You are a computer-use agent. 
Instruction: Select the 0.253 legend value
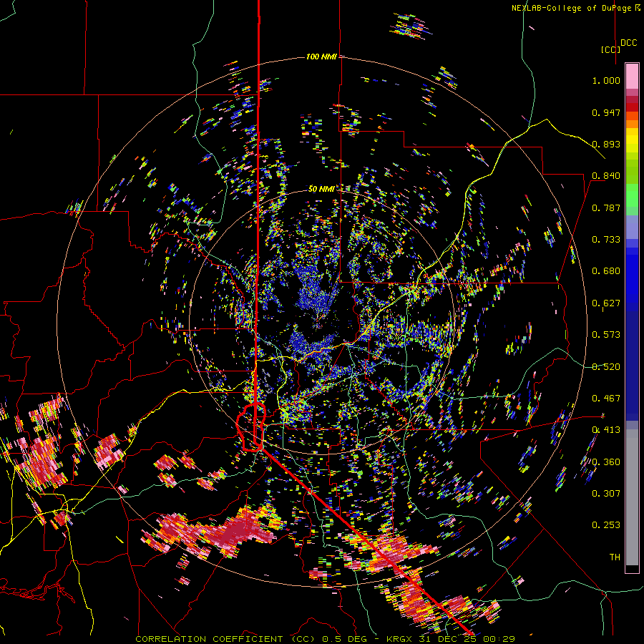(x=606, y=525)
